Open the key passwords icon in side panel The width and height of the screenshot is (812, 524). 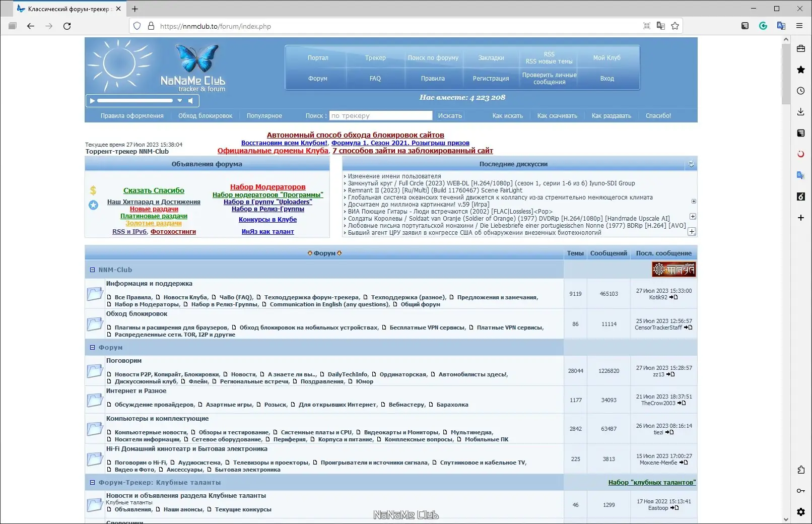801,491
